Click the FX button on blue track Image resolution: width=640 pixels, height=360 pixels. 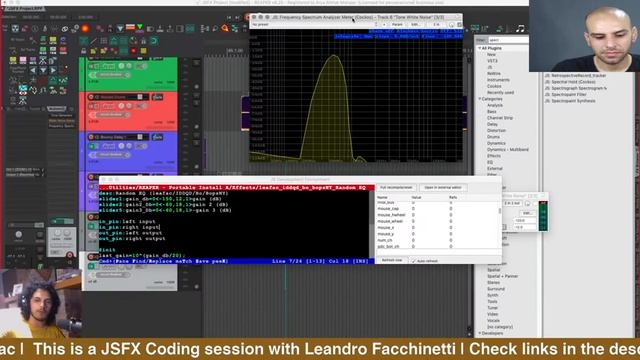coord(157,137)
